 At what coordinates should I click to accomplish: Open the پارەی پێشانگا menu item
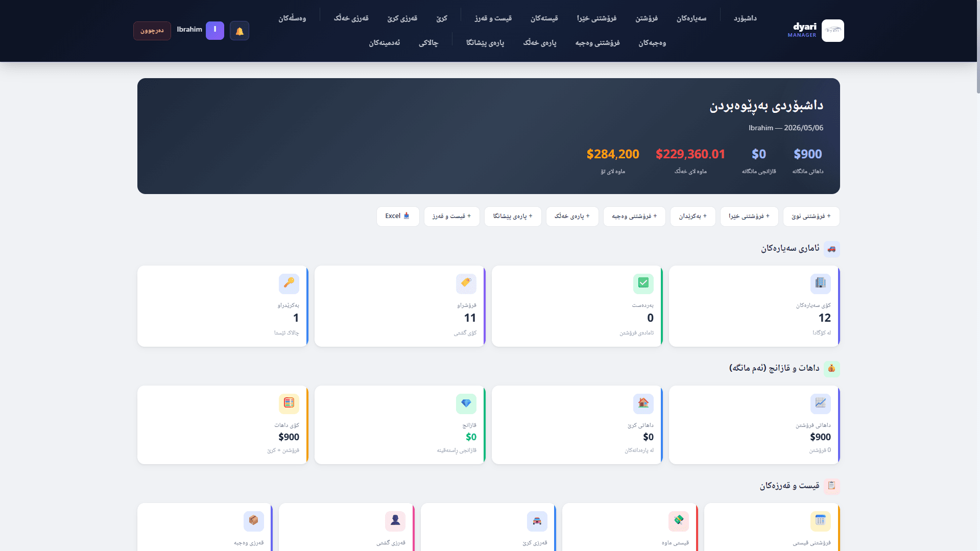click(x=485, y=43)
